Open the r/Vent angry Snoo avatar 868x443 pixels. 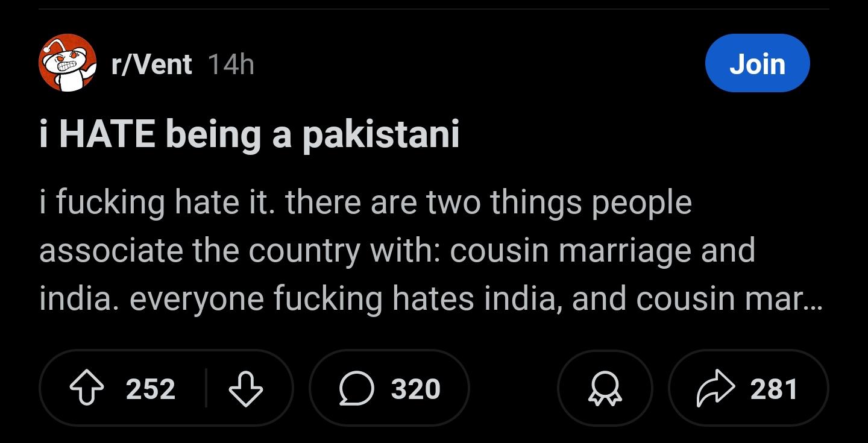click(x=68, y=63)
